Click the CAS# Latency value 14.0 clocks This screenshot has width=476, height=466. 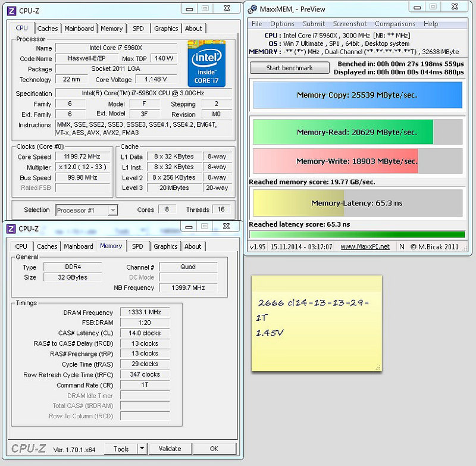[145, 333]
